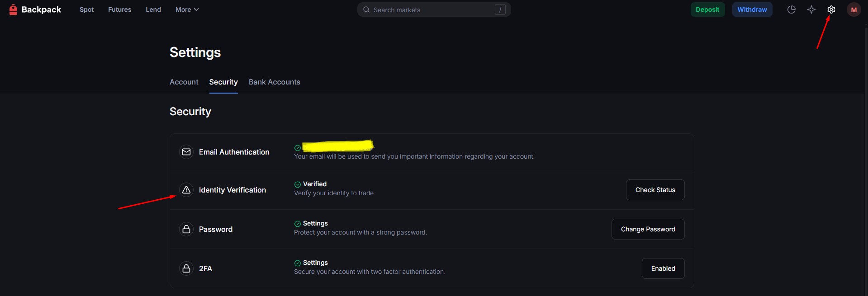The image size is (868, 296).
Task: Expand the More dropdown menu
Action: click(x=187, y=9)
